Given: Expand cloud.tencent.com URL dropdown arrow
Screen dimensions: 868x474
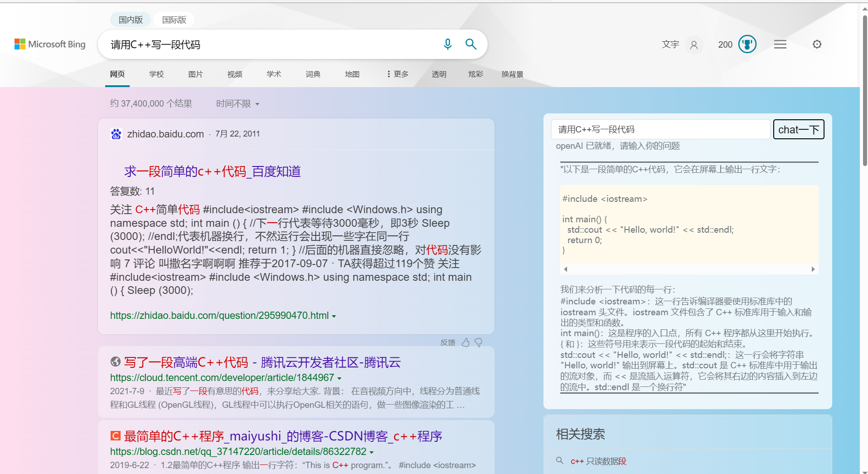Looking at the screenshot, I should point(339,378).
